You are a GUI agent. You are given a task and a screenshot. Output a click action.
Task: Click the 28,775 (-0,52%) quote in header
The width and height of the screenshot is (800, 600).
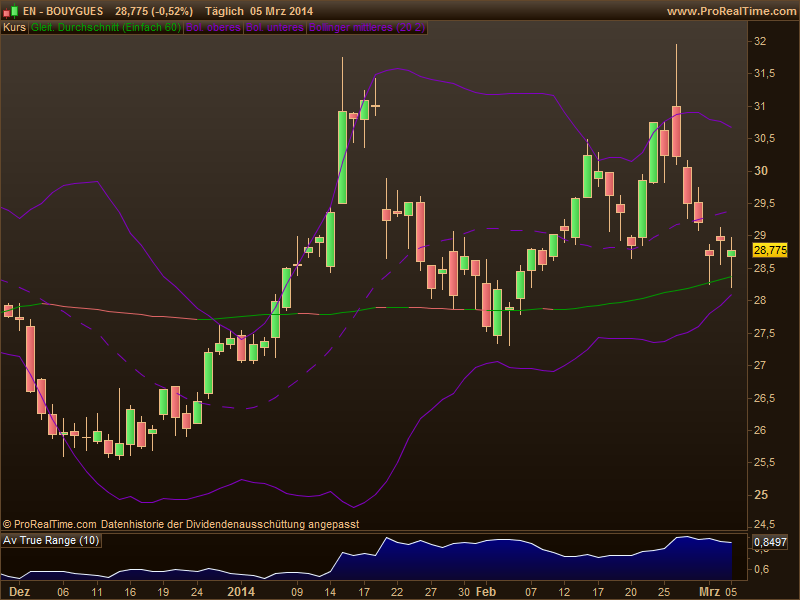154,11
